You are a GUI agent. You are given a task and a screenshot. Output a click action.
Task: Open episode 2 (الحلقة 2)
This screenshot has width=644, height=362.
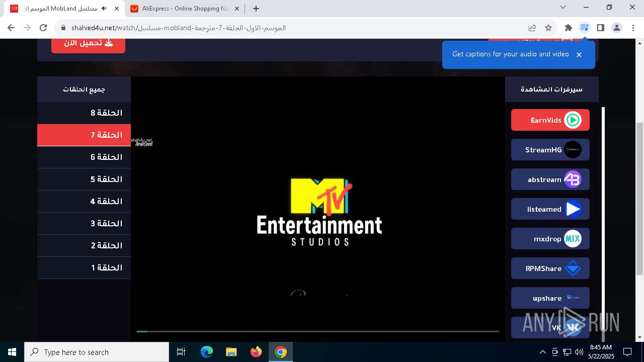coord(84,245)
